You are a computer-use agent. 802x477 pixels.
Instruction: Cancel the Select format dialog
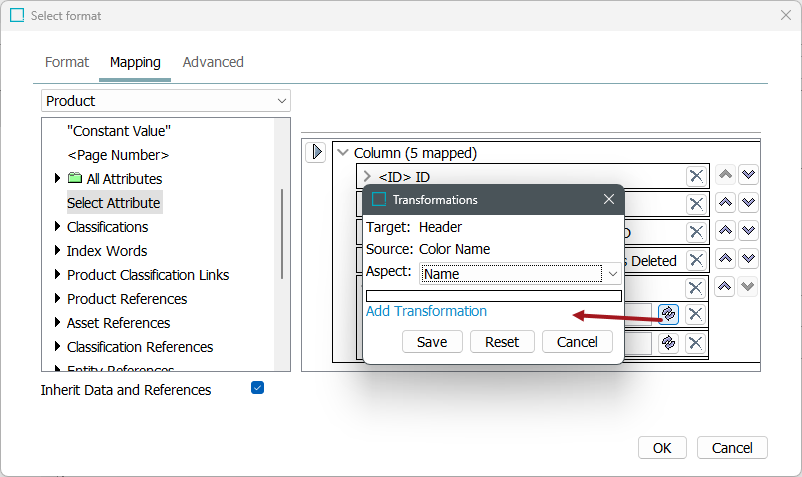[x=732, y=448]
